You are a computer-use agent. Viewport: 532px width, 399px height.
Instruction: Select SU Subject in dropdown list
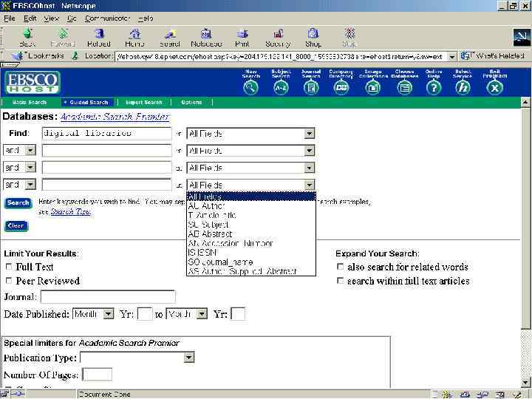coord(250,225)
